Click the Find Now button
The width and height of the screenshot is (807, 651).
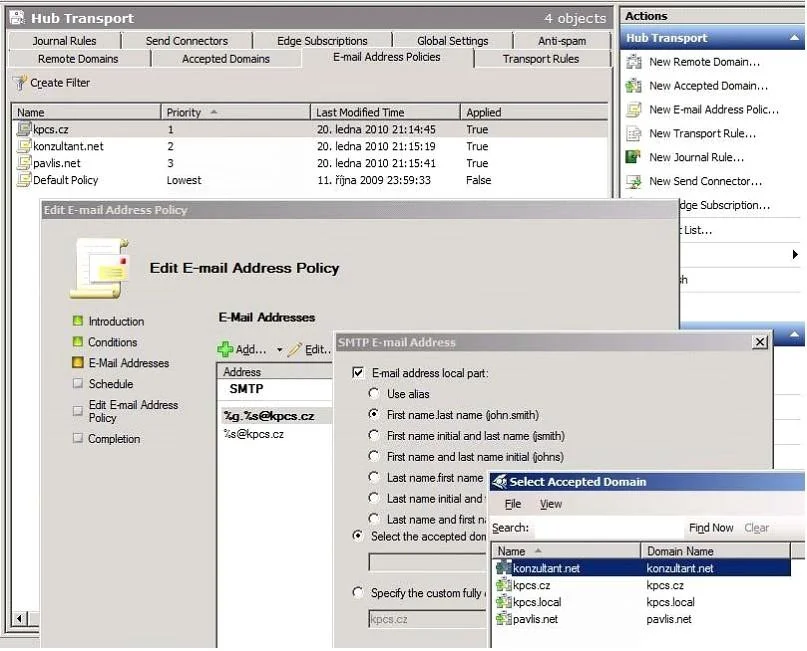click(x=711, y=527)
